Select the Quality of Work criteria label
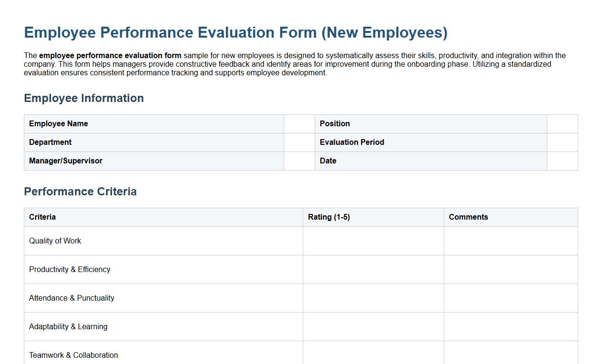 pyautogui.click(x=55, y=241)
